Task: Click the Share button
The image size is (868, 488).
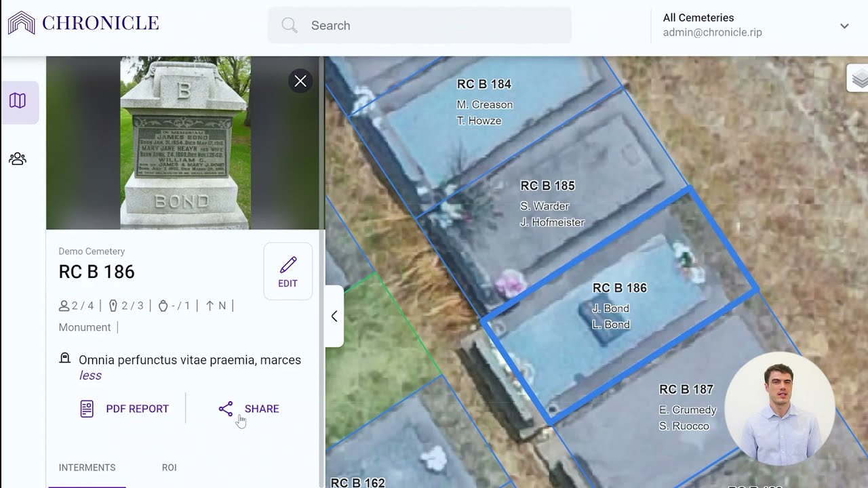Action: tap(249, 409)
